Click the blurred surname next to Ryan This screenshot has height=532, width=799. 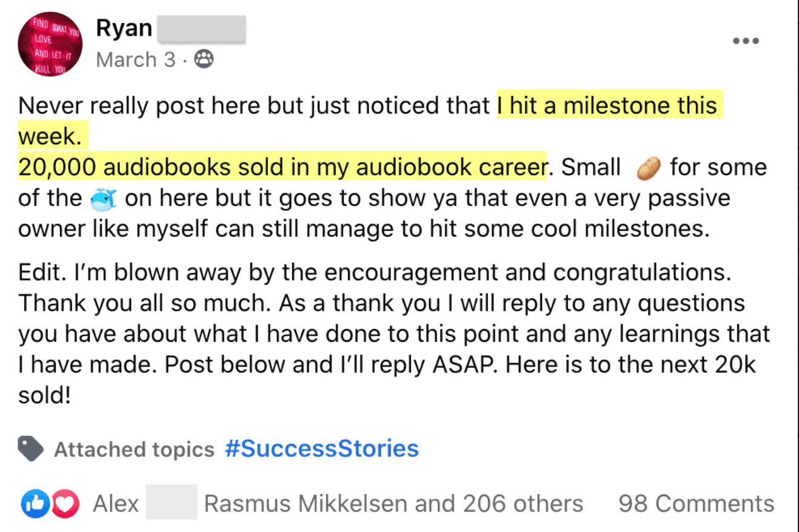[x=201, y=29]
